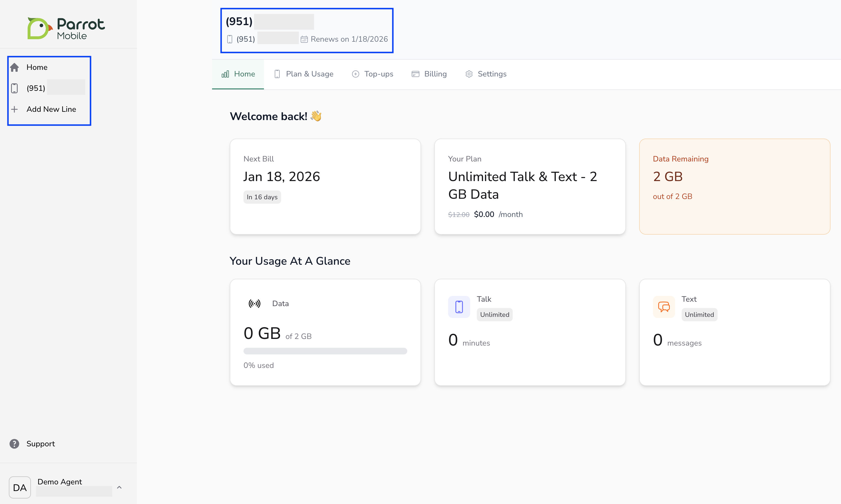Click the plus icon for Add New Line
Screen dimensions: 841x504
(14, 109)
